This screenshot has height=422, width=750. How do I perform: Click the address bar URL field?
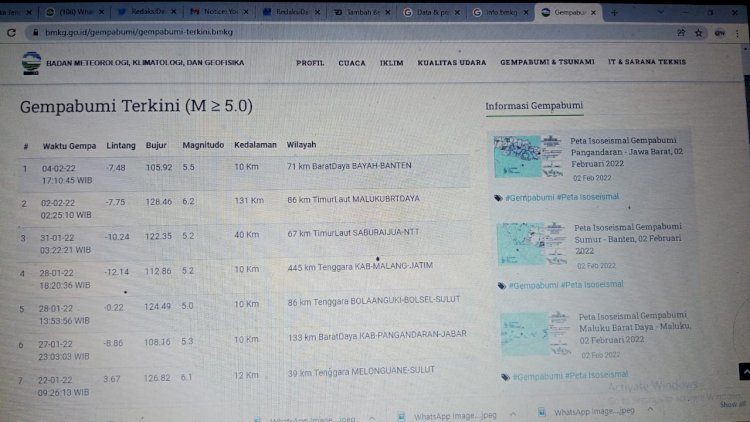(300, 32)
